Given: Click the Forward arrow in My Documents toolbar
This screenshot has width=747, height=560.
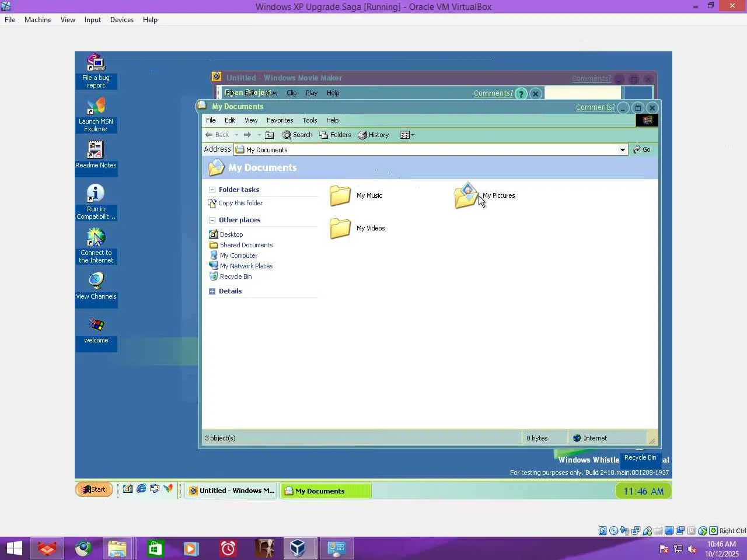Looking at the screenshot, I should (247, 135).
